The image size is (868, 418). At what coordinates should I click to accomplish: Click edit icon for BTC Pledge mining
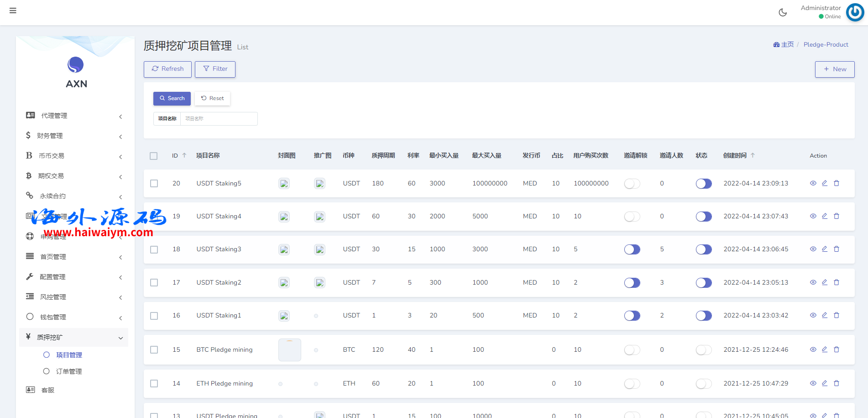click(825, 349)
